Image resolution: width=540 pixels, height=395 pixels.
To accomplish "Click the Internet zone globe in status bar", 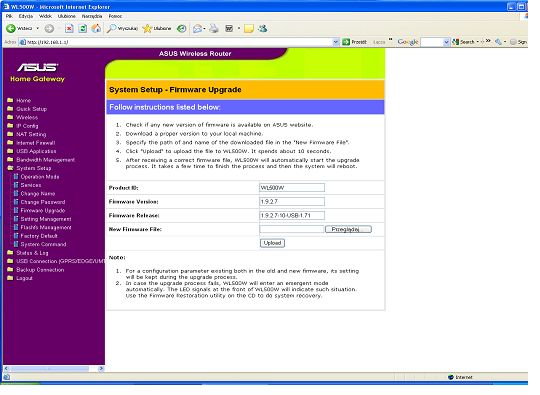I will pyautogui.click(x=451, y=377).
